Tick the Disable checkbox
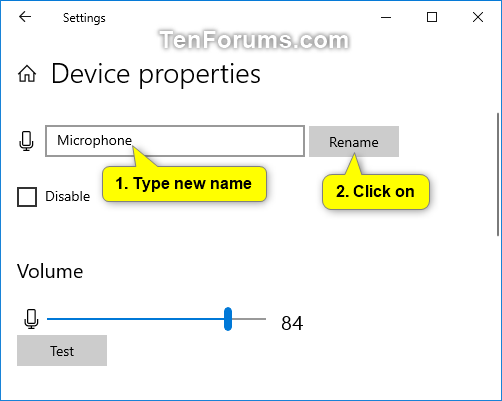 click(27, 197)
